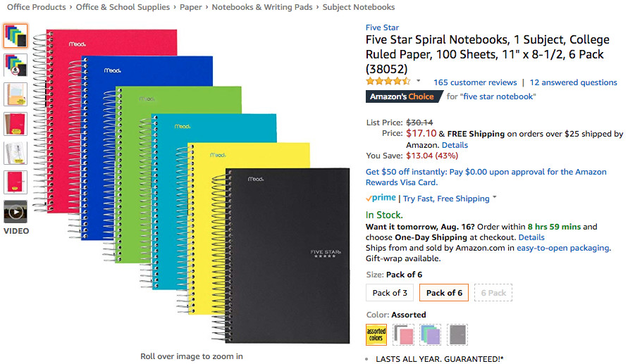Image resolution: width=635 pixels, height=364 pixels.
Task: Play the product video thumbnail
Action: 16,211
